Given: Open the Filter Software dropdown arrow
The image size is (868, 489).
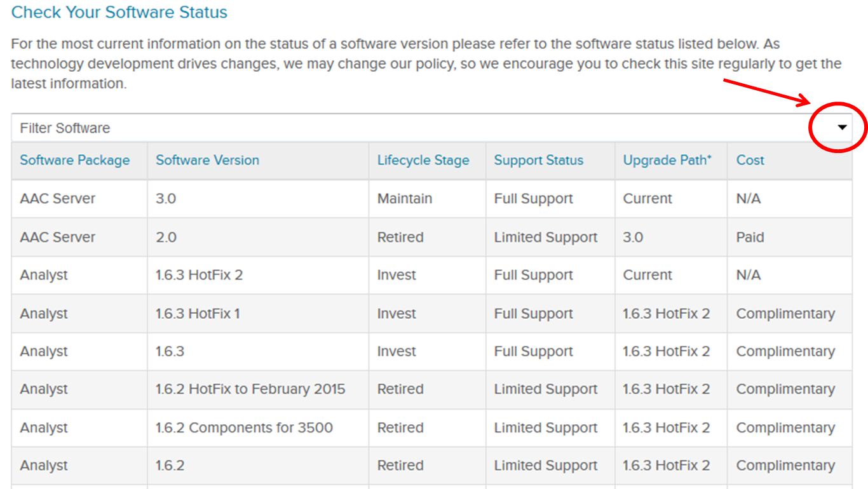Looking at the screenshot, I should click(x=842, y=128).
